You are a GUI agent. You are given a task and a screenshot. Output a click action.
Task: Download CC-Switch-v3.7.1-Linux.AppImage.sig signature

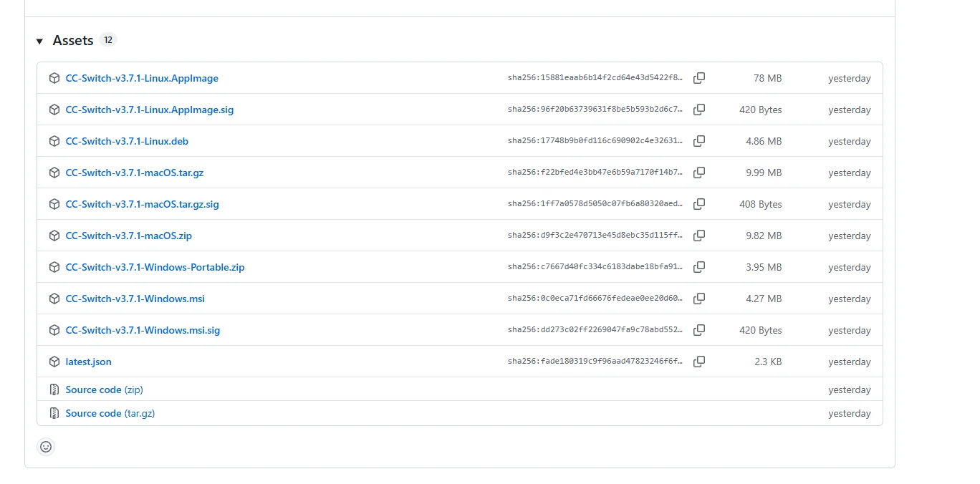coord(149,110)
